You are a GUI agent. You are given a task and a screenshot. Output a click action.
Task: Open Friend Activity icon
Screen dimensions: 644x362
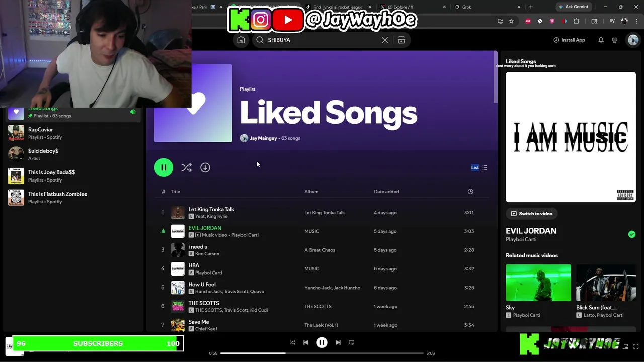(615, 40)
